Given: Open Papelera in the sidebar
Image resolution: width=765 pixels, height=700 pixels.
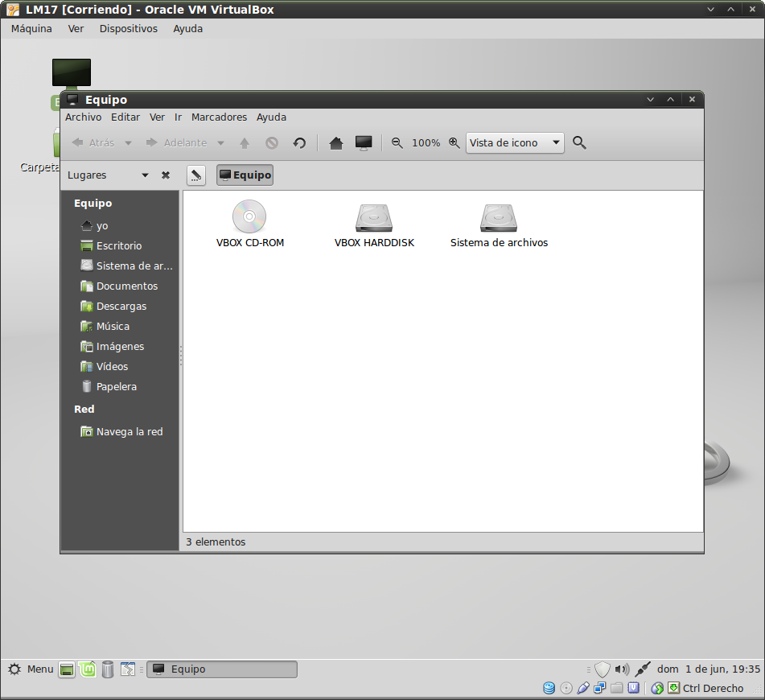Looking at the screenshot, I should pos(116,387).
